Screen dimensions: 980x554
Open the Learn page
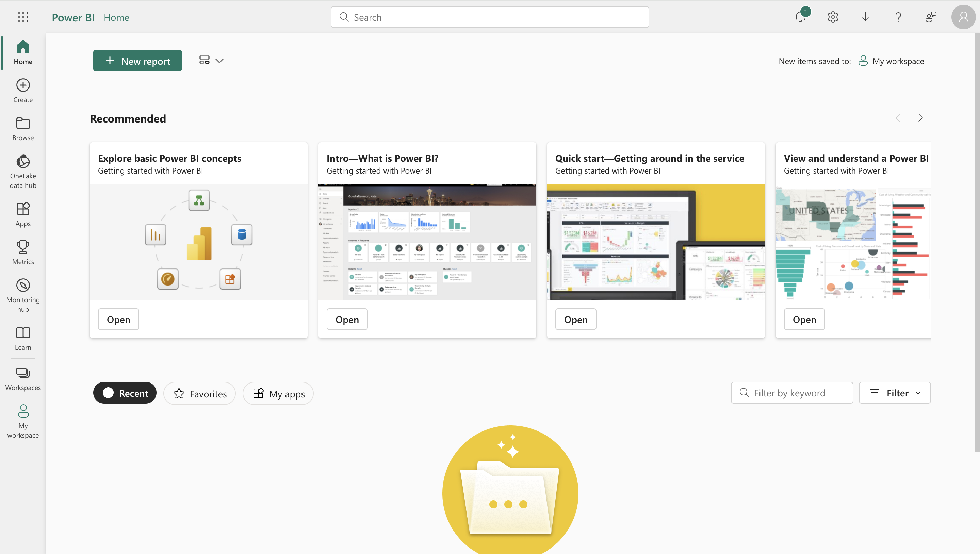(23, 339)
